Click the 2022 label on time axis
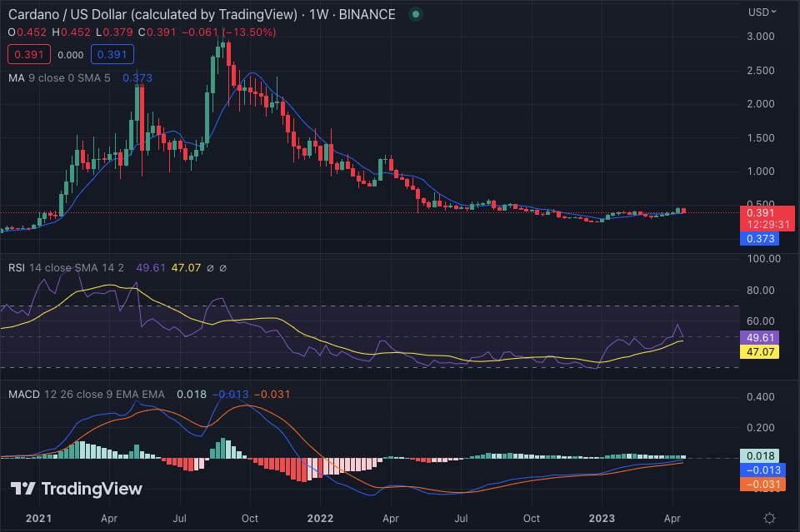 tap(320, 518)
